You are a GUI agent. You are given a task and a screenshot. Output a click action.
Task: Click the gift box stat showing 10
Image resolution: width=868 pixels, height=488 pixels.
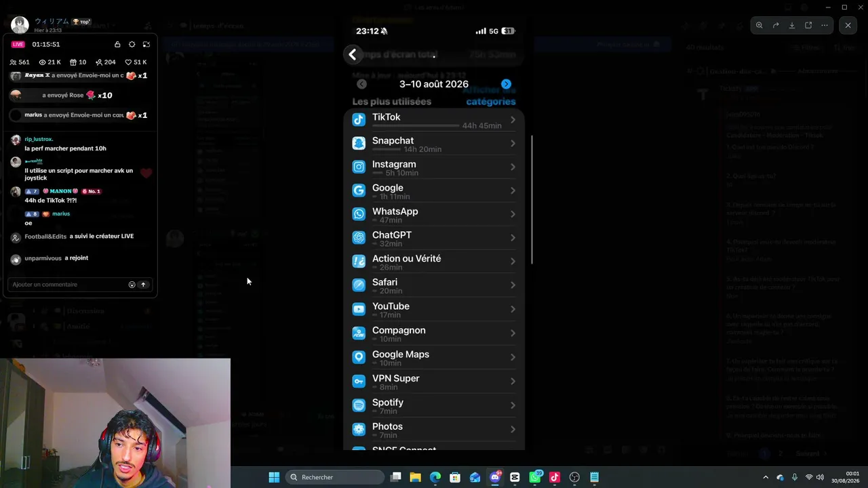[x=78, y=62]
